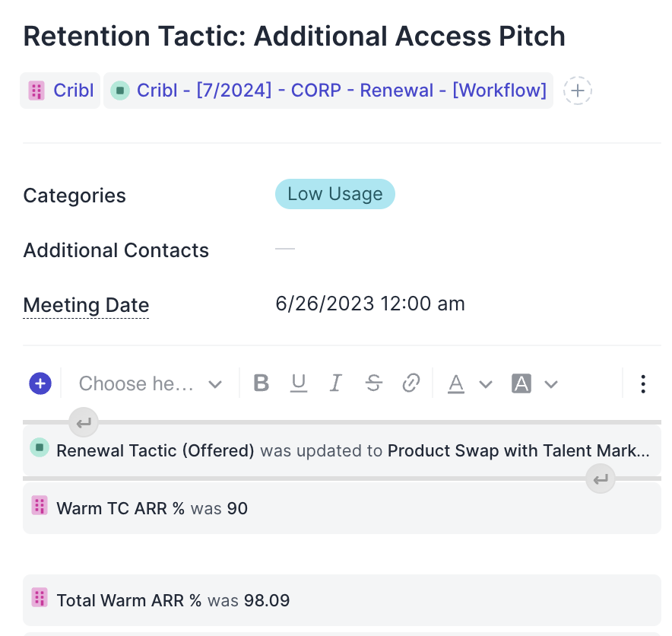
Task: Select the Total Warm ARR % entry
Action: point(173,600)
